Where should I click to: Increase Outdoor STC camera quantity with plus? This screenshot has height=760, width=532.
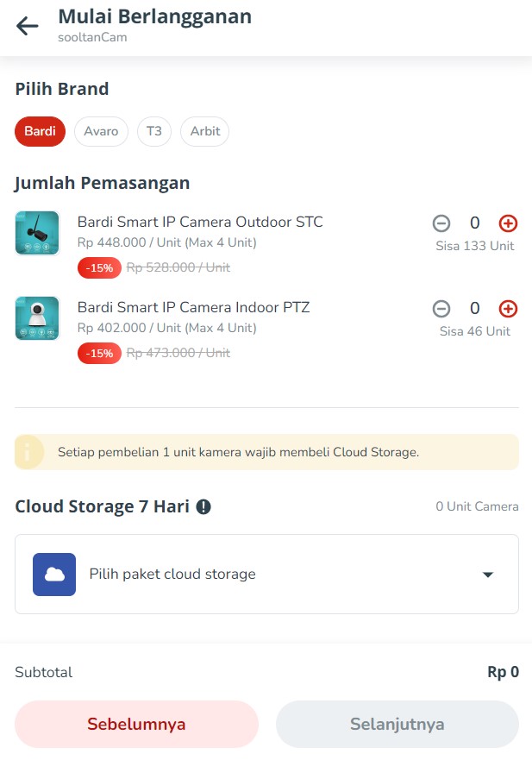click(508, 223)
